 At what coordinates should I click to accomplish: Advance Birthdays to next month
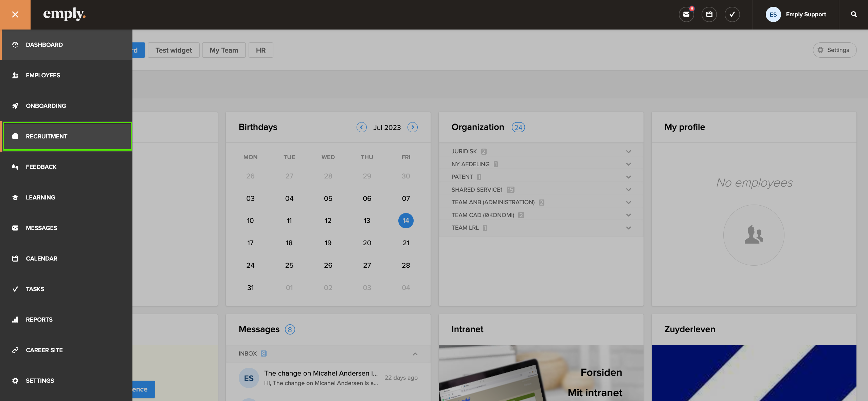coord(412,127)
